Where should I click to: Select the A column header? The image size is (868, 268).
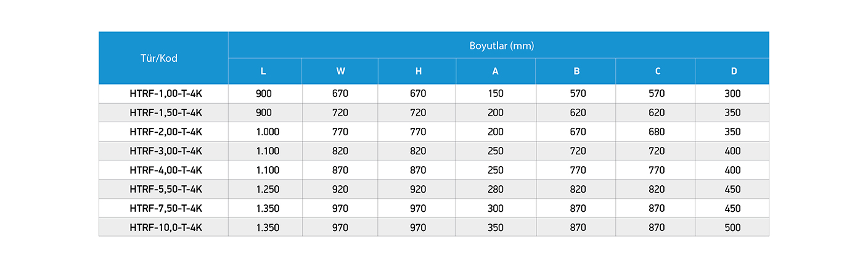click(496, 71)
